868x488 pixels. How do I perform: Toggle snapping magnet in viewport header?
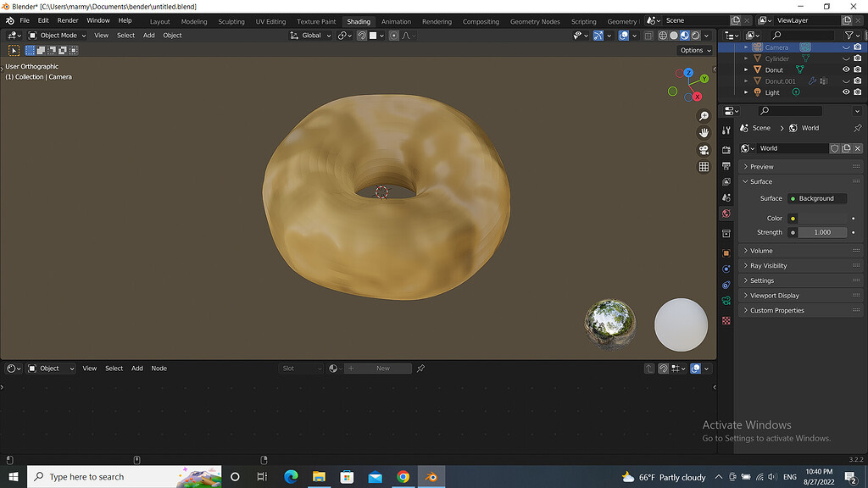[362, 36]
